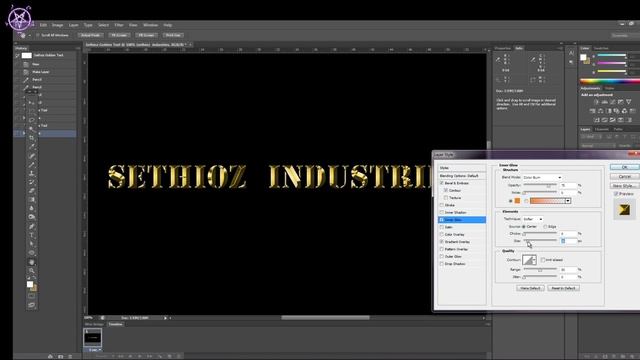Click the Fit Screen button in options bar

pos(118,36)
